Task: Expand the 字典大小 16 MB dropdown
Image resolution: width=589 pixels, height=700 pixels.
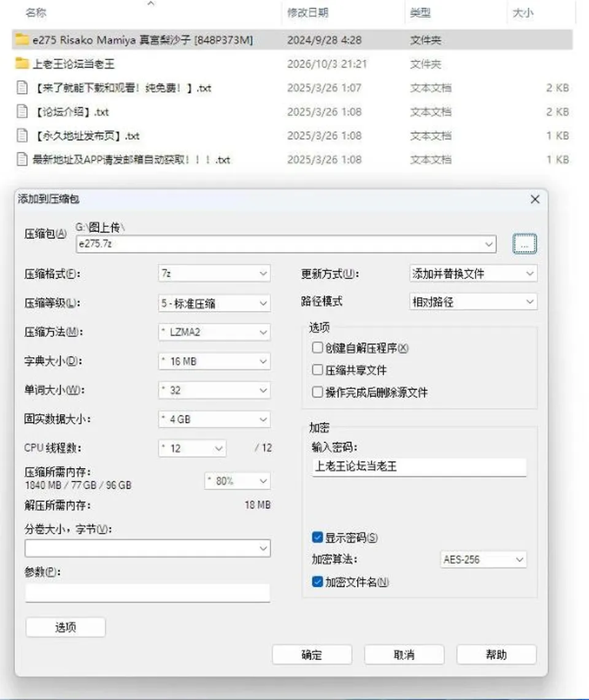Action: [x=214, y=361]
